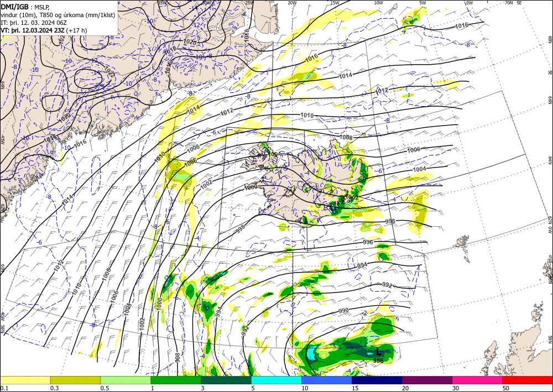Click the '986' low pressure value
The height and width of the screenshot is (392, 553).
point(378,360)
